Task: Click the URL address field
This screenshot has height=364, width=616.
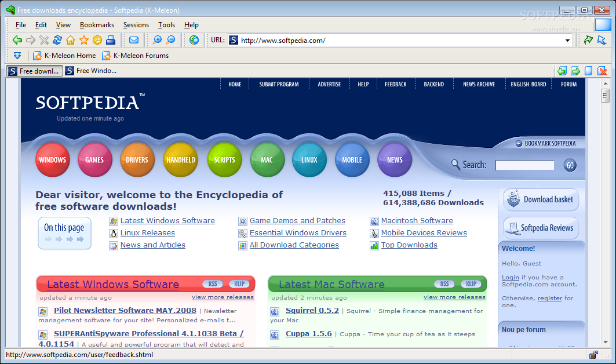Action: pos(400,40)
